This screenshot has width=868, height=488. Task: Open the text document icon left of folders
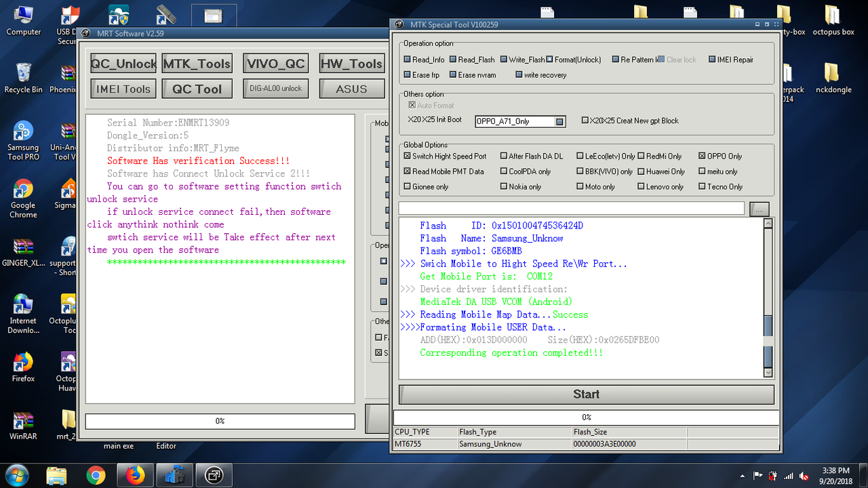546,14
